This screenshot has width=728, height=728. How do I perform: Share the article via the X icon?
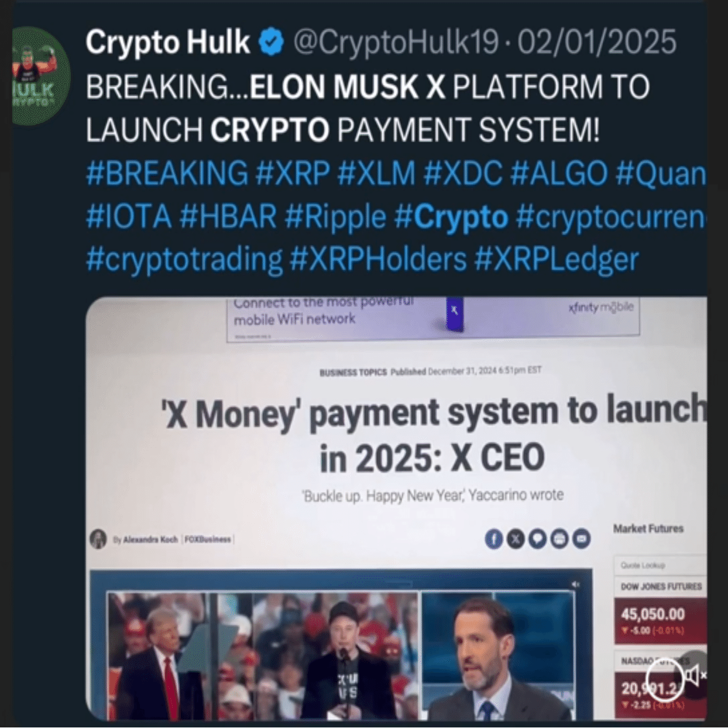[x=516, y=538]
